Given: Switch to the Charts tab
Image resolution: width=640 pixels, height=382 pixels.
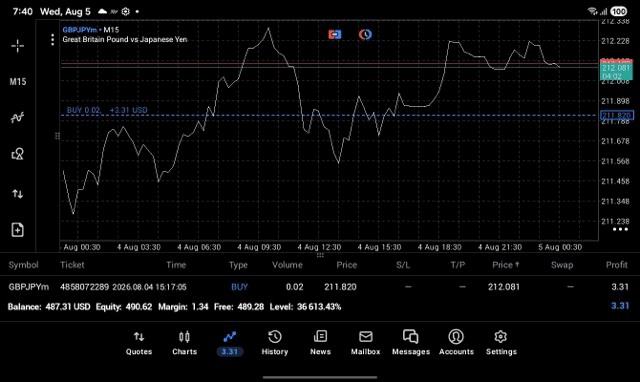Looking at the screenshot, I should click(184, 343).
